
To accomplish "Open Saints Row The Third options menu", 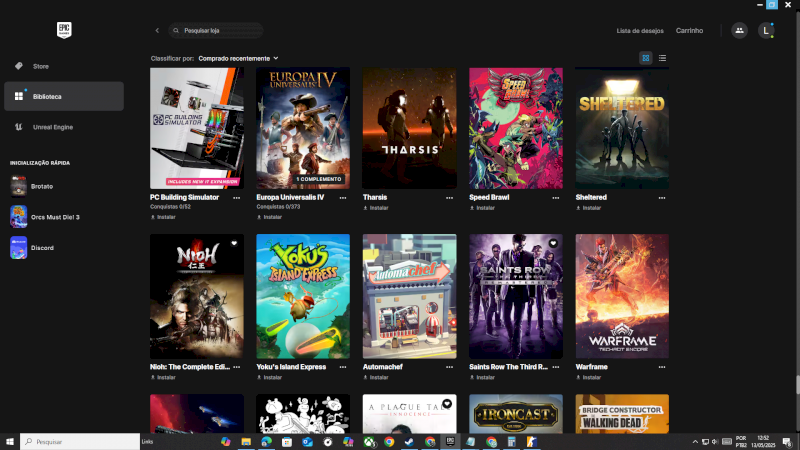I will pyautogui.click(x=556, y=367).
